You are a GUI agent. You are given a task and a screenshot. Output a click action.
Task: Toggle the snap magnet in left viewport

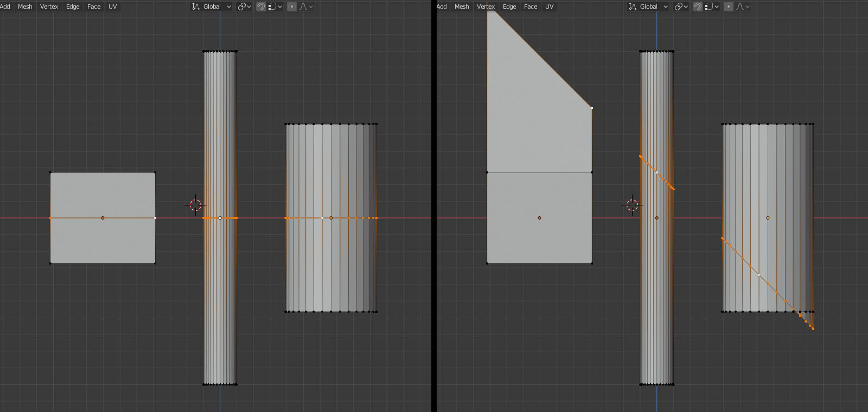click(261, 7)
